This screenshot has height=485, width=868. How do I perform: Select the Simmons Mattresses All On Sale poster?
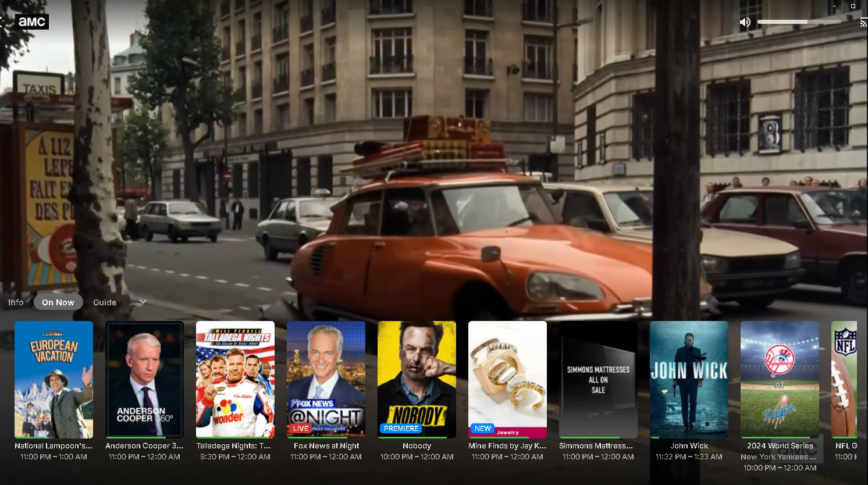click(598, 379)
